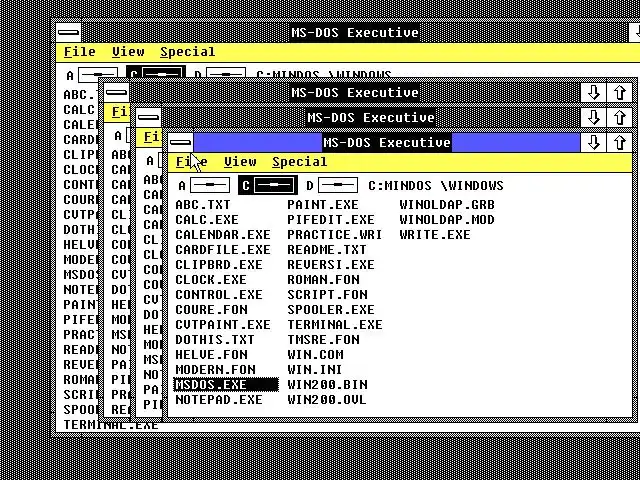
Task: Select CVTPAINT.EXE in front window
Action: point(223,325)
